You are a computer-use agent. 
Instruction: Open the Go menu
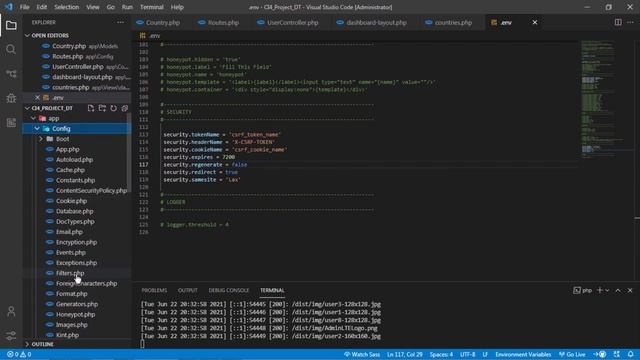110,7
